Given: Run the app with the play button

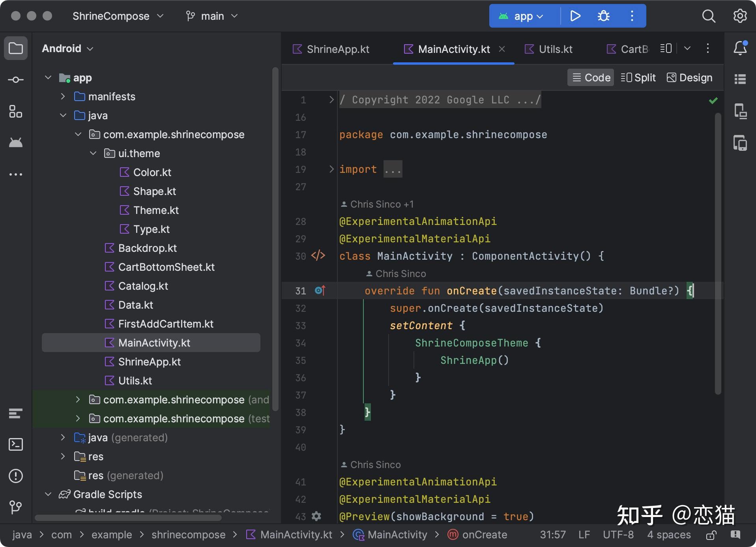Looking at the screenshot, I should tap(575, 16).
